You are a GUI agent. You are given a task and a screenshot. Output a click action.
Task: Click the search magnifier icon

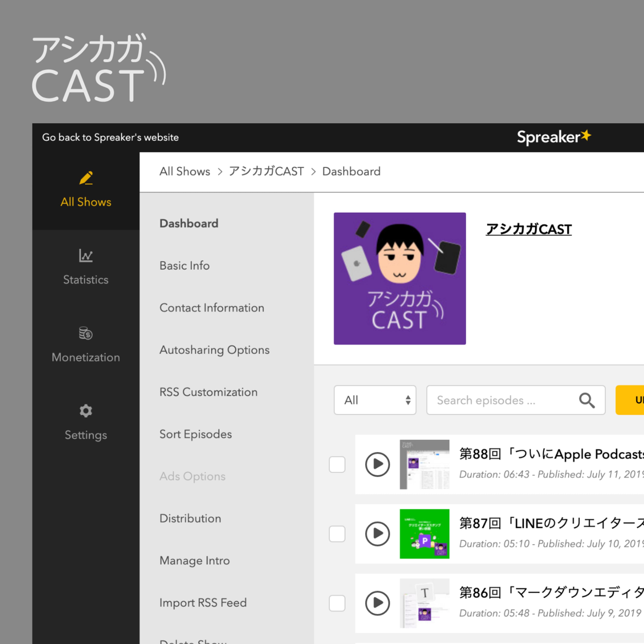pos(587,400)
